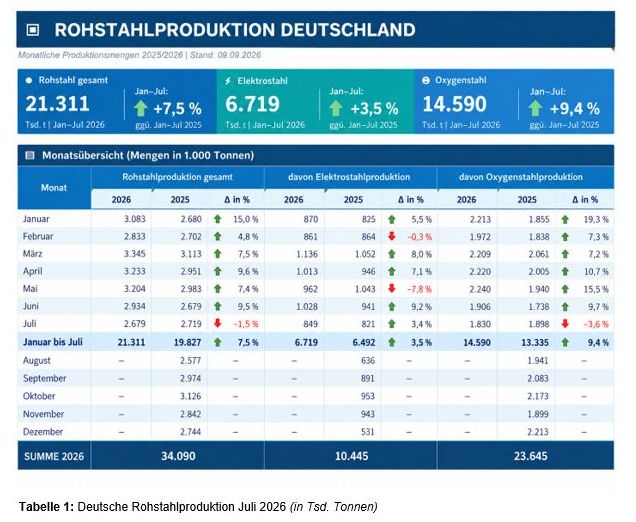Click the large 14.590 figure in Oxygenstahl card
The width and height of the screenshot is (636, 522).
[454, 104]
